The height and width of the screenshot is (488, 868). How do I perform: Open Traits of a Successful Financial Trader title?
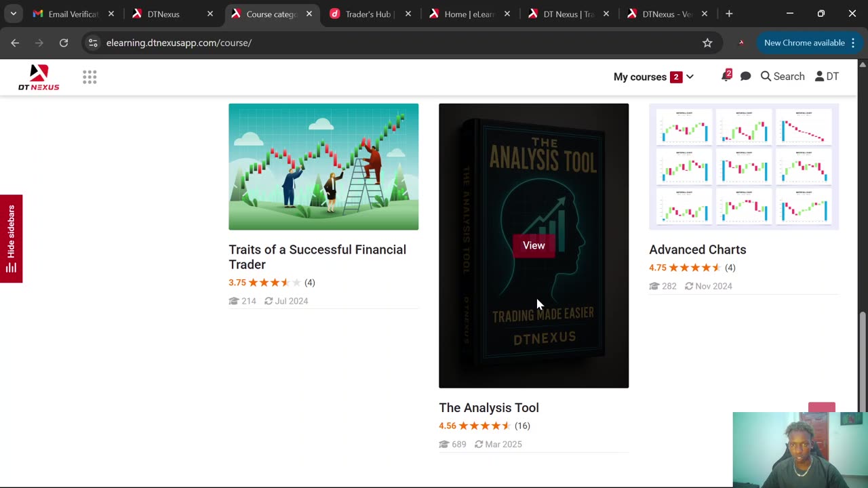[x=317, y=257]
